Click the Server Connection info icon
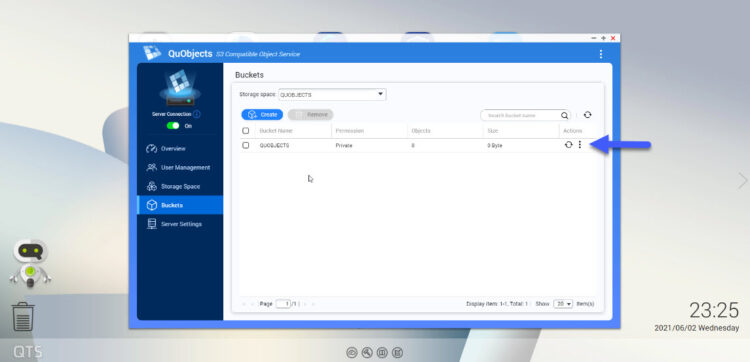The width and height of the screenshot is (750, 362). [197, 114]
